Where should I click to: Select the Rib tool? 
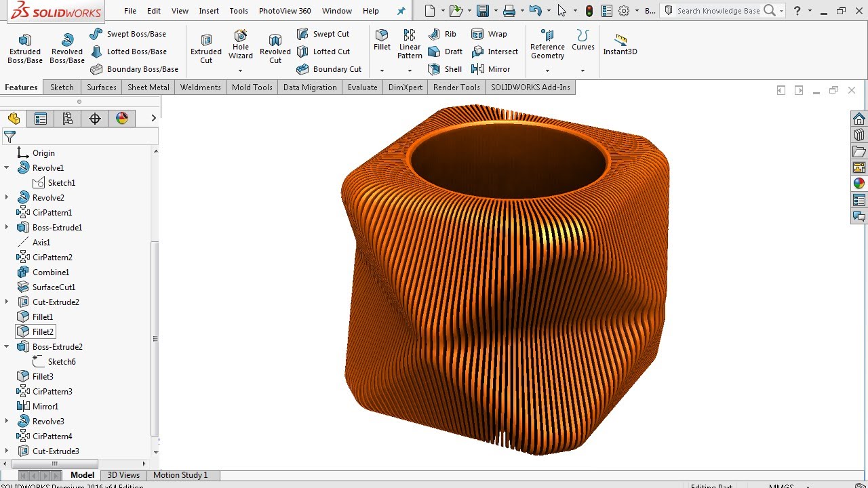[442, 34]
